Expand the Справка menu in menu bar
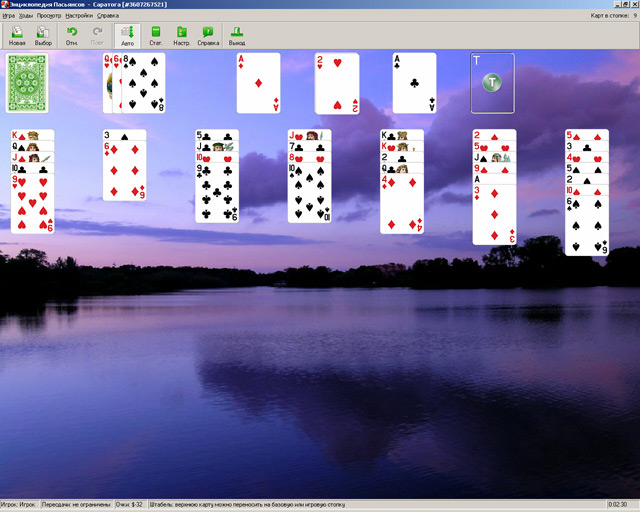Screen dimensions: 640x512 (108, 16)
